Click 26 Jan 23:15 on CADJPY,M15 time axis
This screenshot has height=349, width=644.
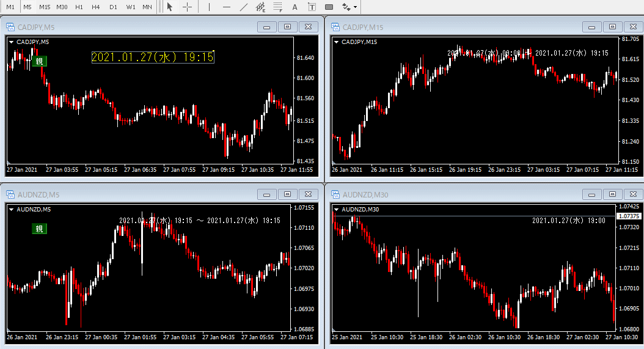coord(504,169)
